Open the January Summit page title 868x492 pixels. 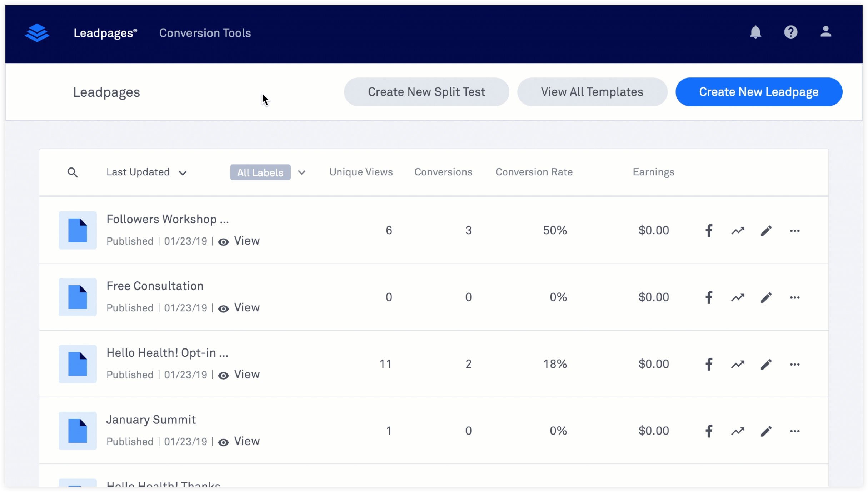click(x=151, y=420)
